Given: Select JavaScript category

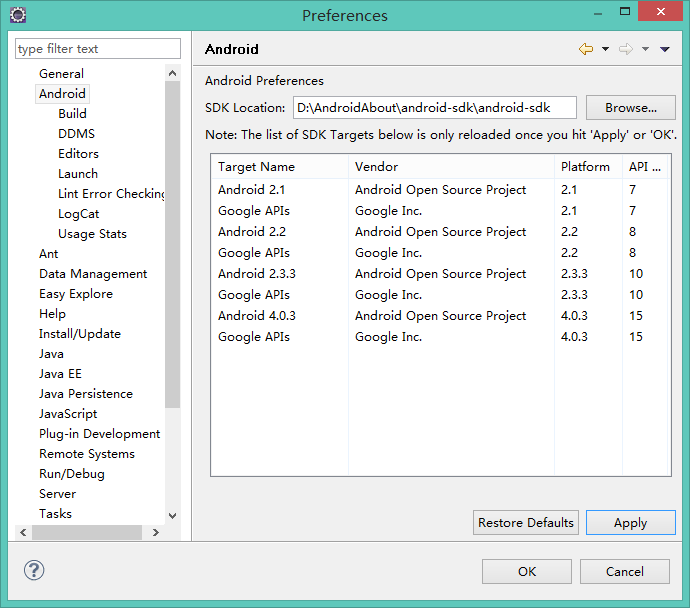Looking at the screenshot, I should coord(68,414).
